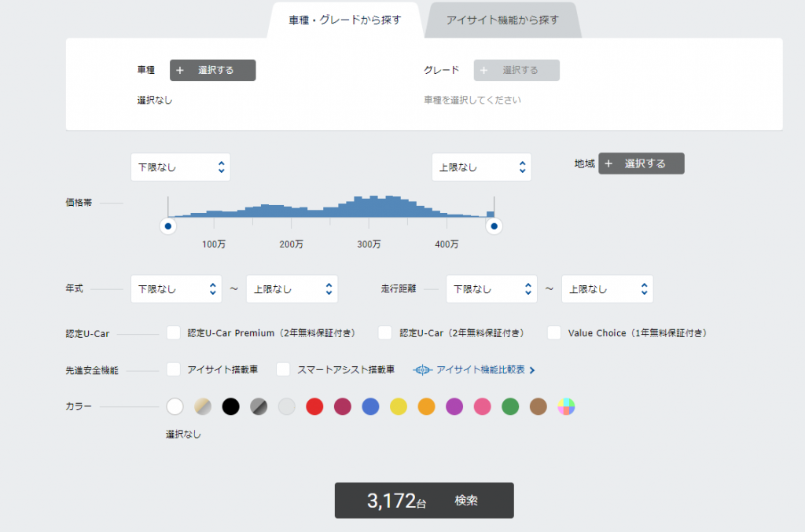Select purple color swatch
This screenshot has height=532, width=805.
click(x=454, y=407)
